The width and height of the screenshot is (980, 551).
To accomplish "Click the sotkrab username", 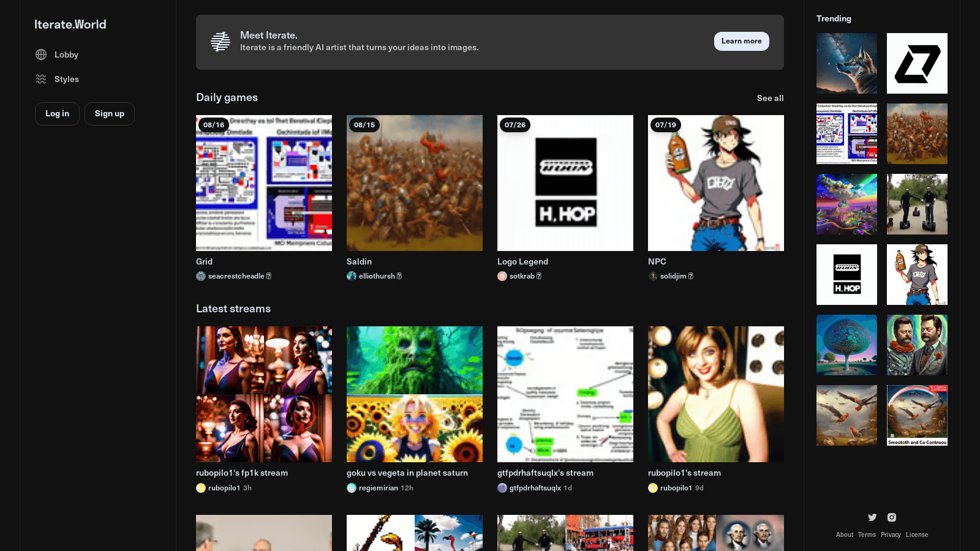I will 522,276.
